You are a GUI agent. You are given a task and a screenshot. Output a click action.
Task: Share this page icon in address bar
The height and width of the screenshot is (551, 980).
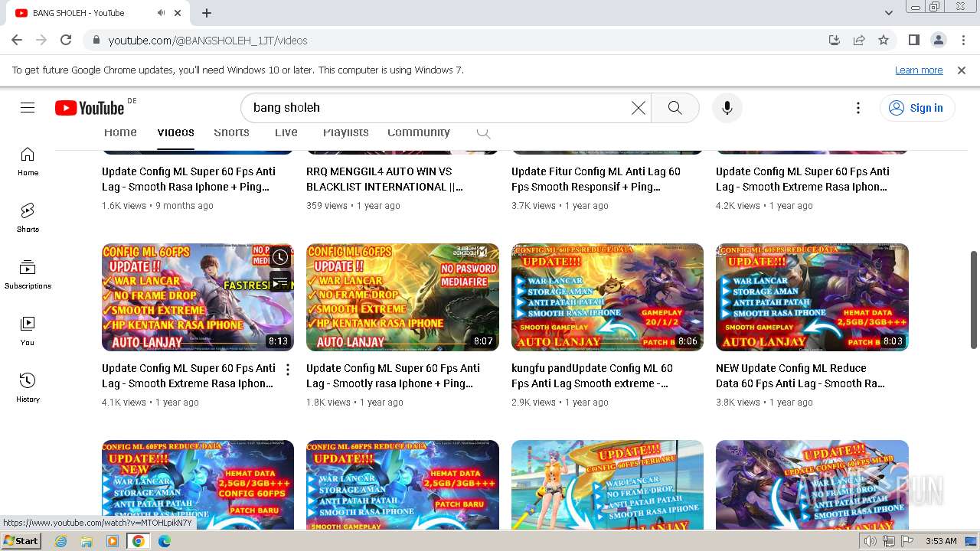click(x=859, y=40)
